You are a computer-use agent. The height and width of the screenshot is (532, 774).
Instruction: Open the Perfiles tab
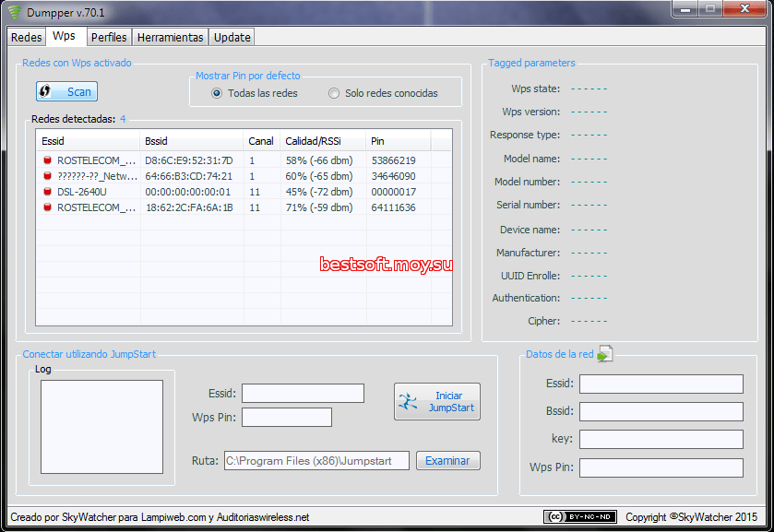109,38
